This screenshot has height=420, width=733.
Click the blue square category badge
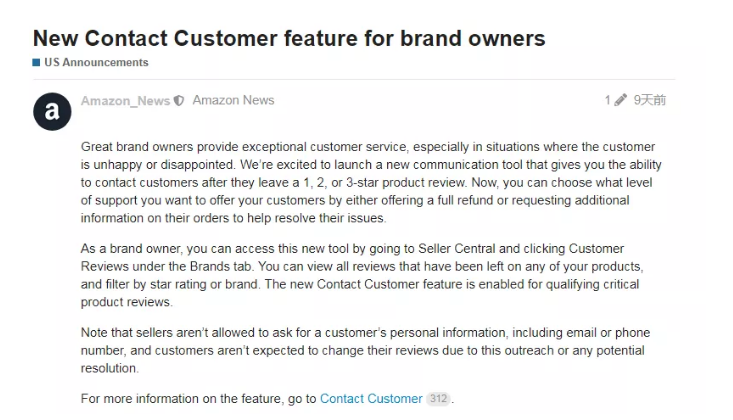pyautogui.click(x=37, y=63)
